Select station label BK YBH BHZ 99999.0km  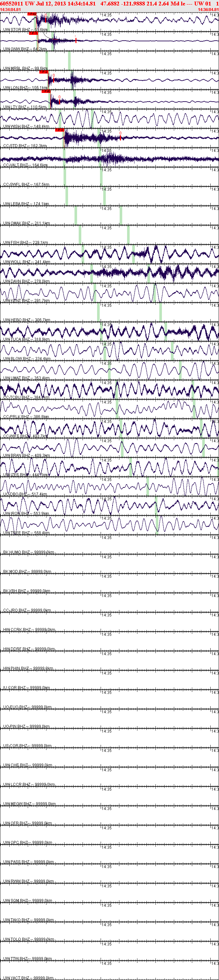point(27,591)
